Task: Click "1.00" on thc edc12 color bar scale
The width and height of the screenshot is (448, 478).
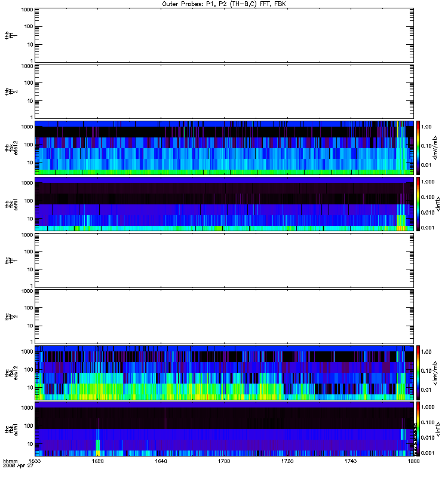Action: (426, 352)
